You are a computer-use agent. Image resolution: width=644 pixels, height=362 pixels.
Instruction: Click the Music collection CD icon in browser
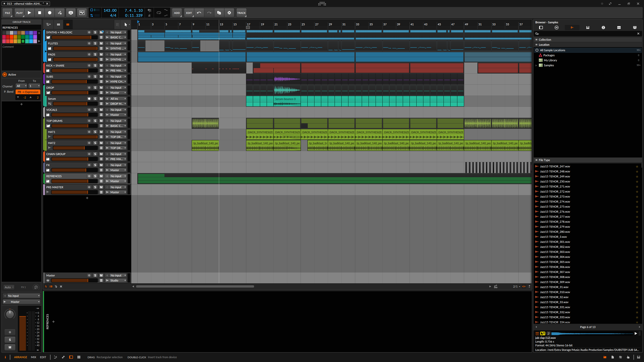(603, 27)
